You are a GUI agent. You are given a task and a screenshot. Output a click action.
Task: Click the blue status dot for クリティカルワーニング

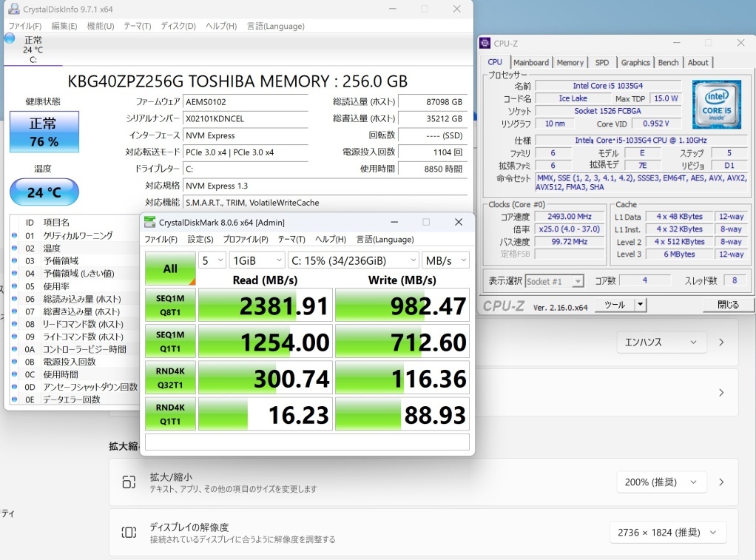(x=14, y=235)
